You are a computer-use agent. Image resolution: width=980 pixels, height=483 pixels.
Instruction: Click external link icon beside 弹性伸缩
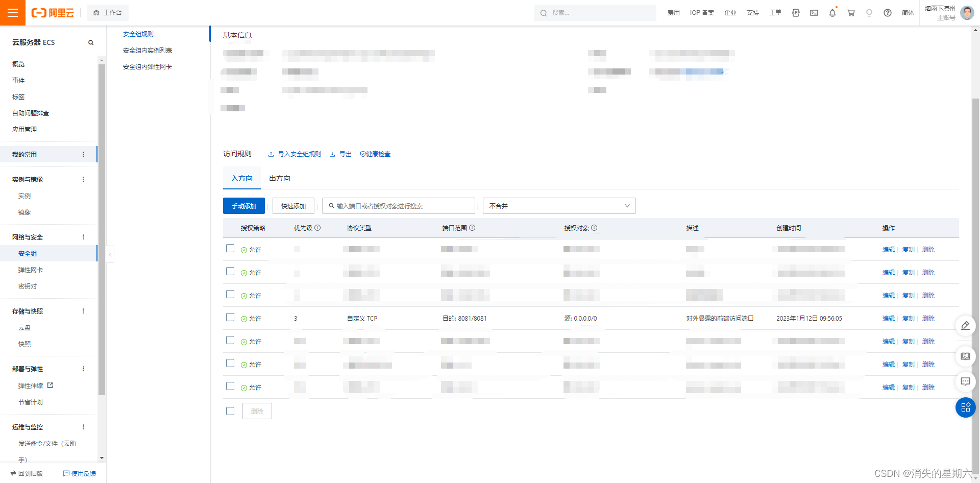click(x=50, y=385)
